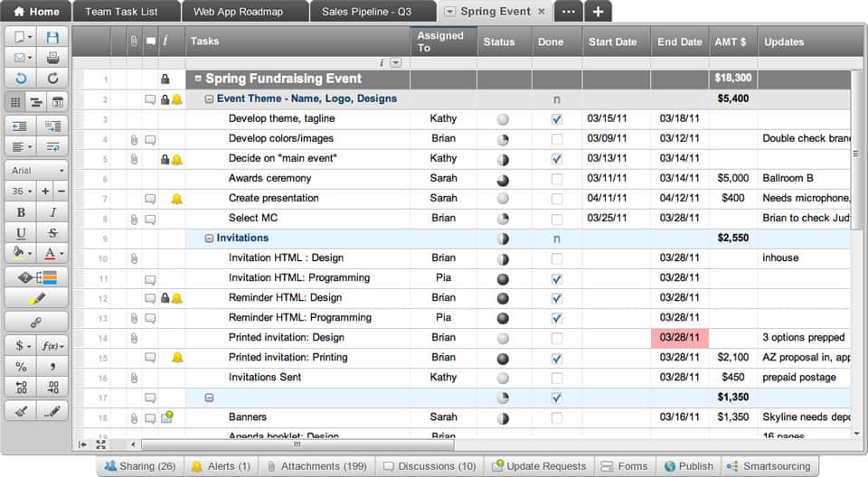Apply Italic formatting

52,212
